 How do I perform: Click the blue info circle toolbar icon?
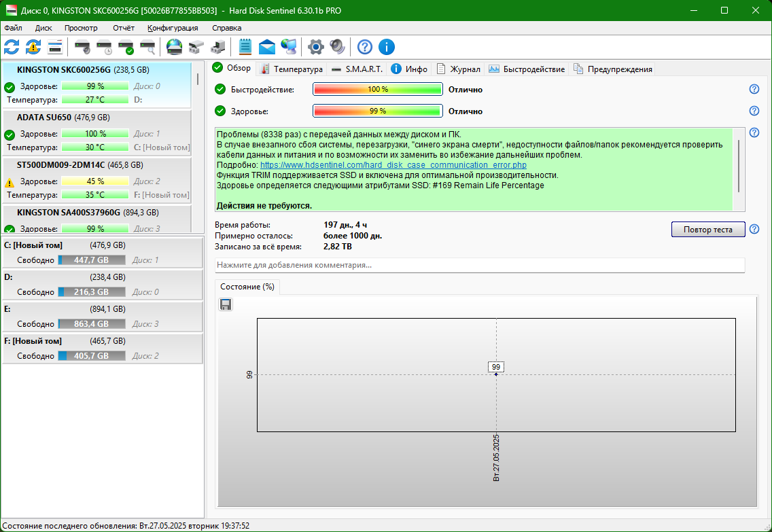(x=387, y=48)
